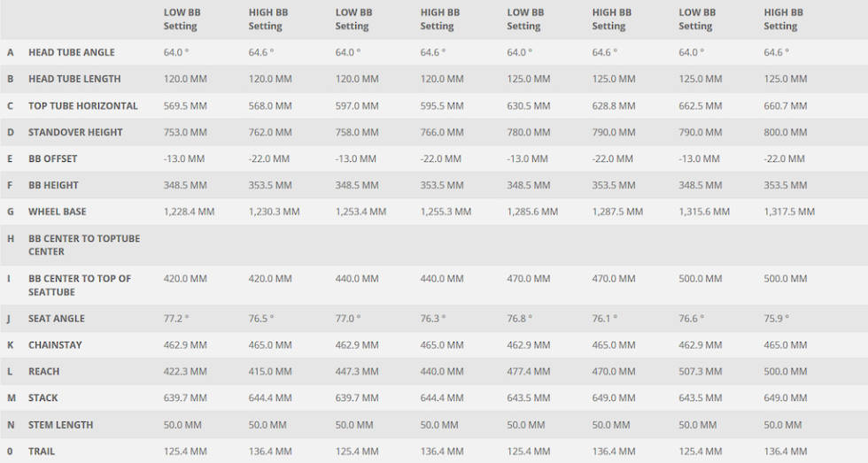Image resolution: width=868 pixels, height=463 pixels.
Task: Click the first LOW BB Setting header
Action: pos(182,19)
